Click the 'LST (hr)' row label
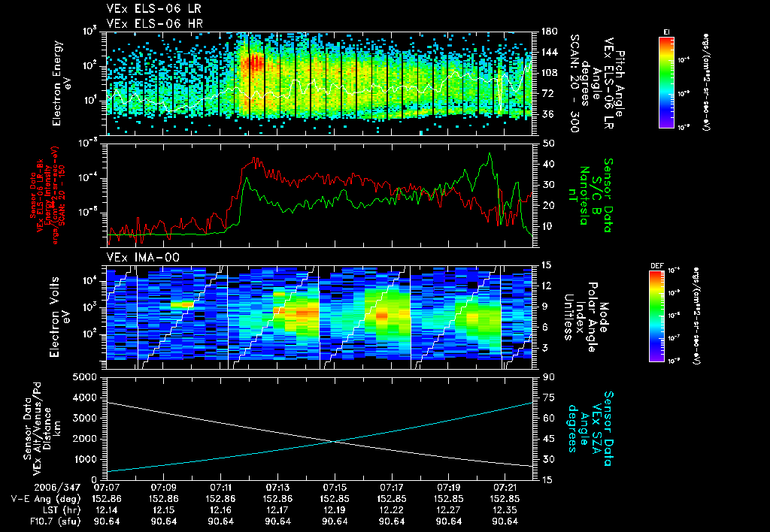This screenshot has height=532, width=770. pyautogui.click(x=61, y=510)
